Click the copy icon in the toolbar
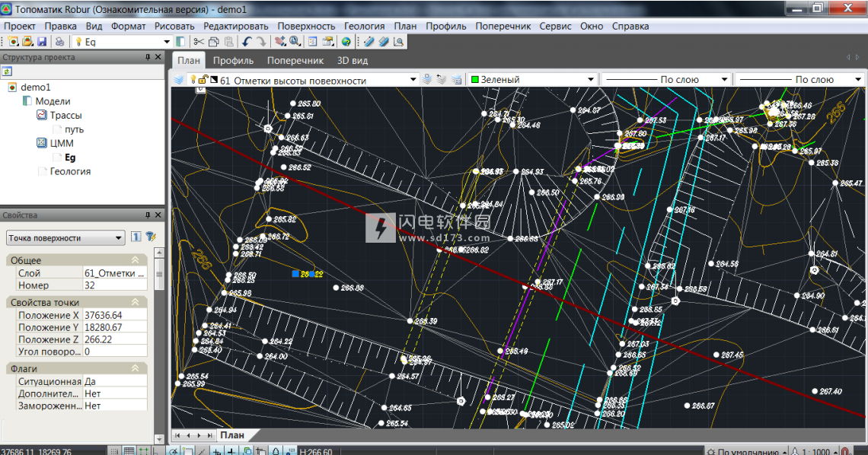This screenshot has height=455, width=868. 214,41
